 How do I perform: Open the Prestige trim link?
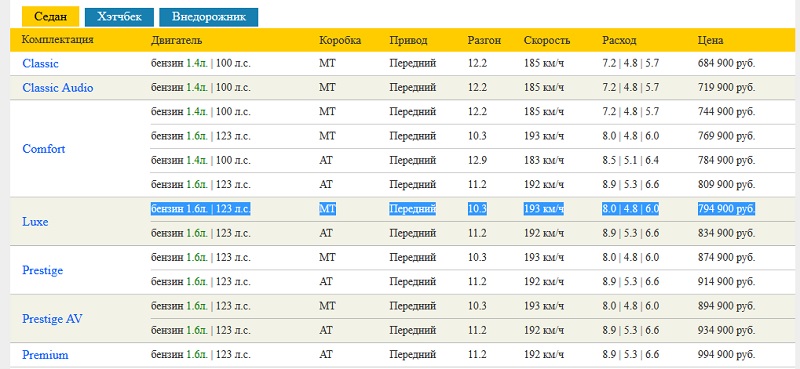point(42,270)
